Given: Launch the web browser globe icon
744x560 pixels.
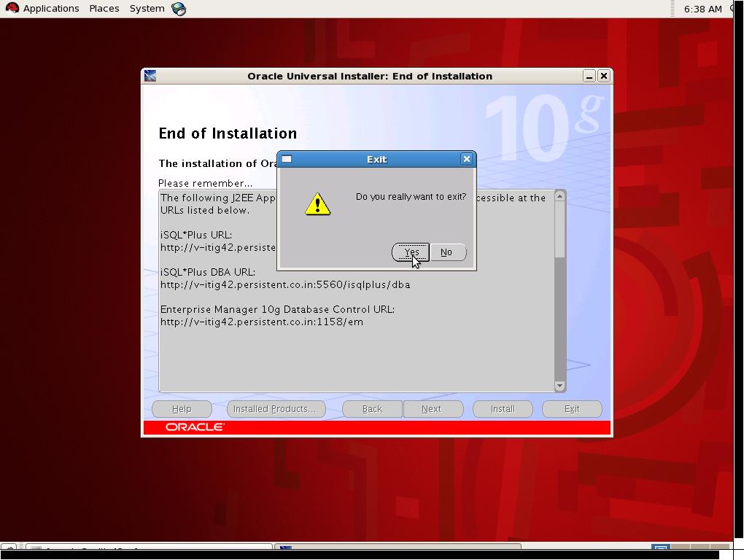Looking at the screenshot, I should click(179, 9).
